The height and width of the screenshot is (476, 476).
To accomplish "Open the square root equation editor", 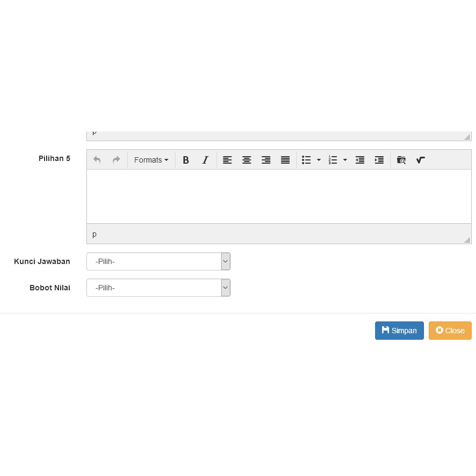I will 421,160.
